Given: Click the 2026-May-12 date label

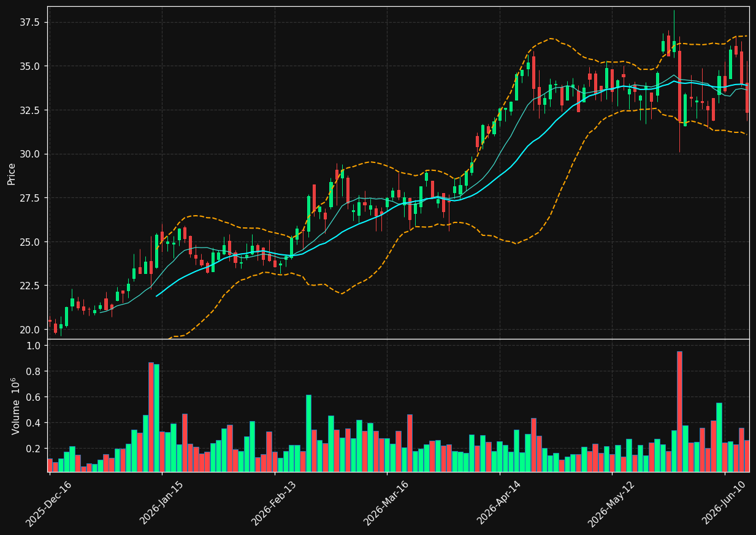Looking at the screenshot, I should click(611, 503).
